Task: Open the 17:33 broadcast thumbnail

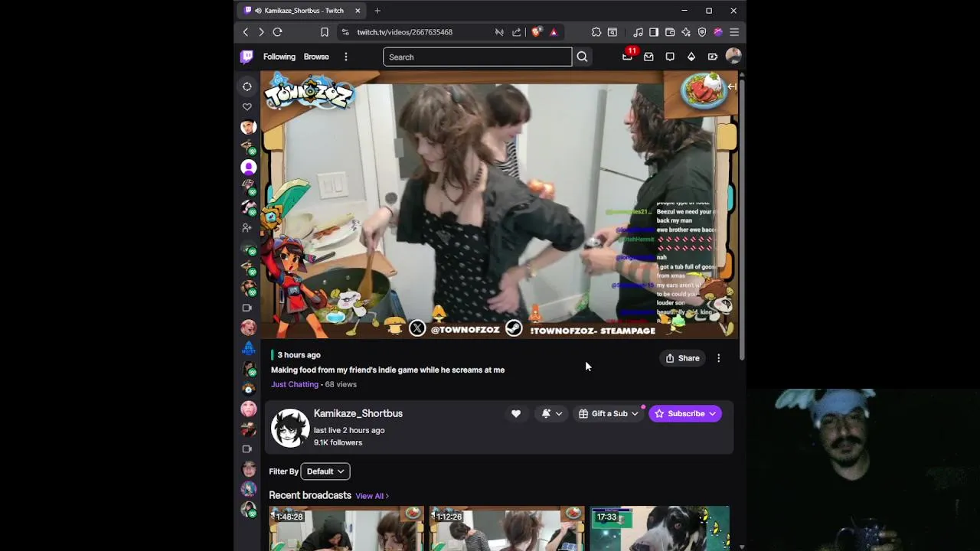Action: pos(659,528)
